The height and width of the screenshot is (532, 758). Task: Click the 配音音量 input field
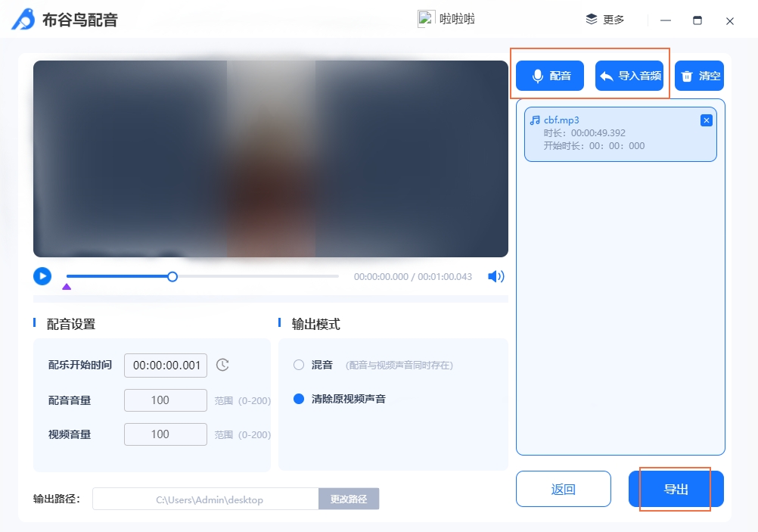(x=165, y=400)
